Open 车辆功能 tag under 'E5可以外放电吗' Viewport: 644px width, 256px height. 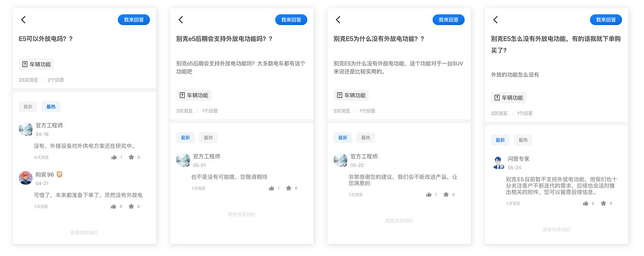tap(36, 64)
